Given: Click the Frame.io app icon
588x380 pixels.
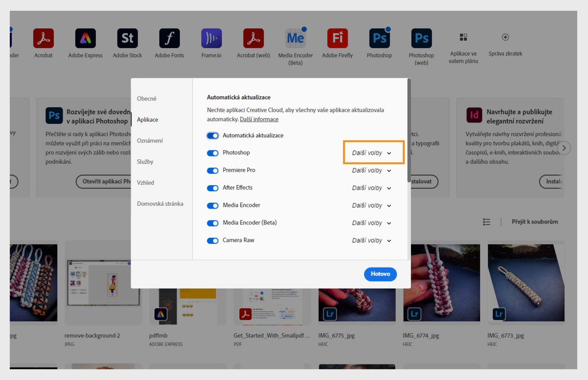Looking at the screenshot, I should click(211, 38).
